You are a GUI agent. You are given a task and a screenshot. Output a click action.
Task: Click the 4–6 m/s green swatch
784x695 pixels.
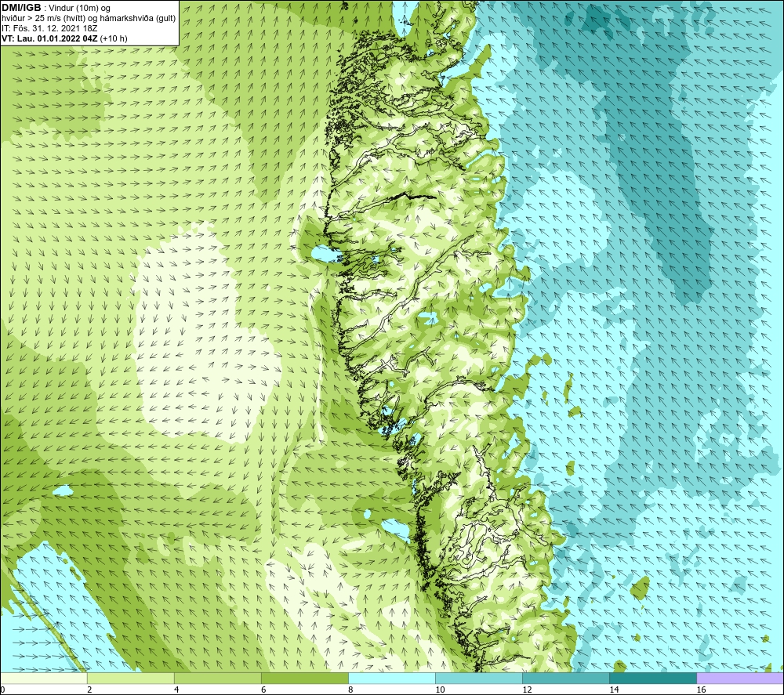(217, 678)
